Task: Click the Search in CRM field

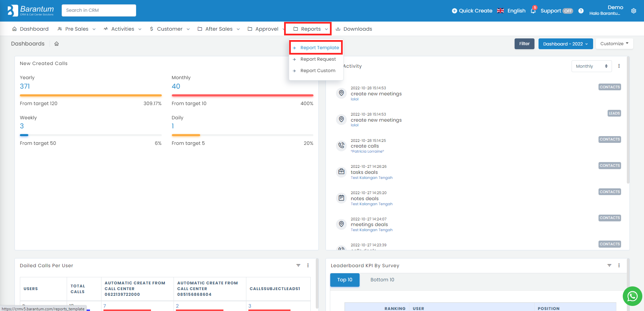Action: 99,10
